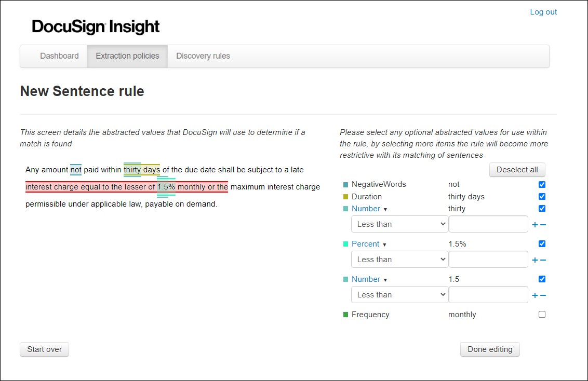Screen dimensions: 588x381
Task: Uncheck the NegativeWords checkbox
Action: 542,184
